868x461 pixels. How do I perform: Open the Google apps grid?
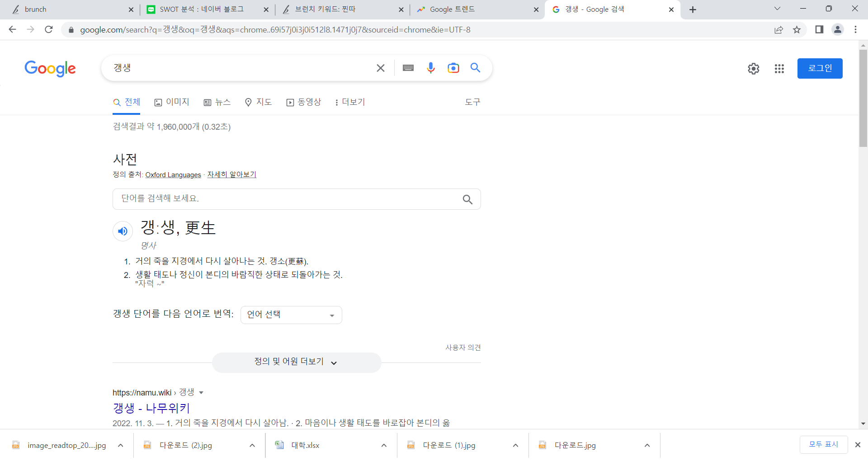pos(779,69)
